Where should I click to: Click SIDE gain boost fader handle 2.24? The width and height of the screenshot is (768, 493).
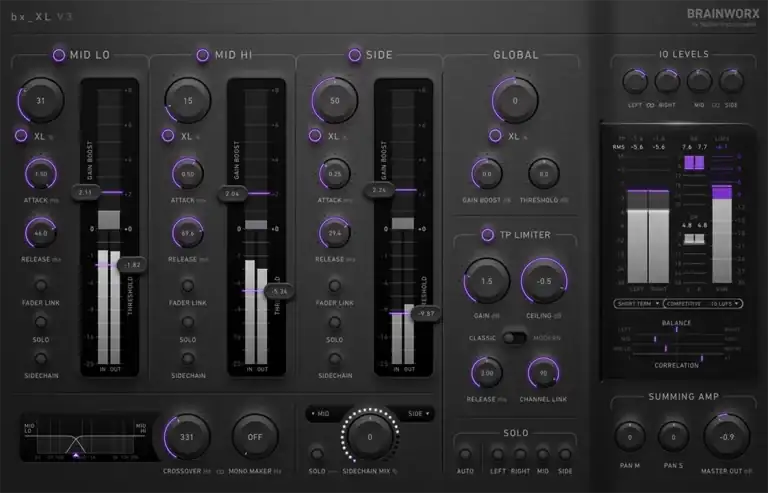coord(380,190)
